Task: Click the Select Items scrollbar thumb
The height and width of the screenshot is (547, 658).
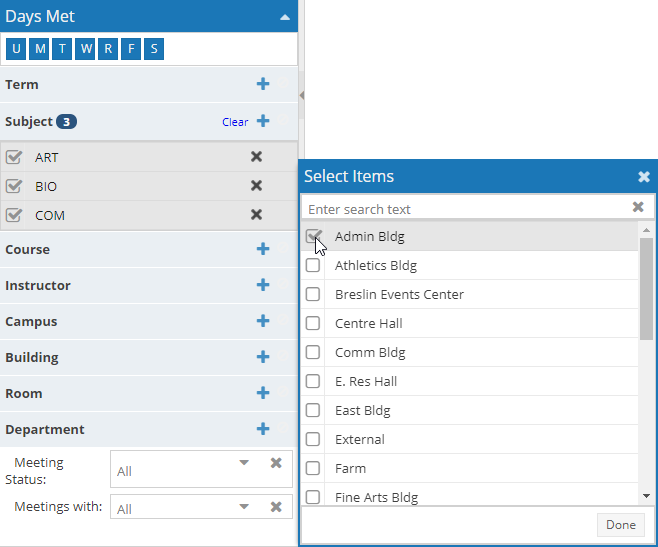Action: 646,289
